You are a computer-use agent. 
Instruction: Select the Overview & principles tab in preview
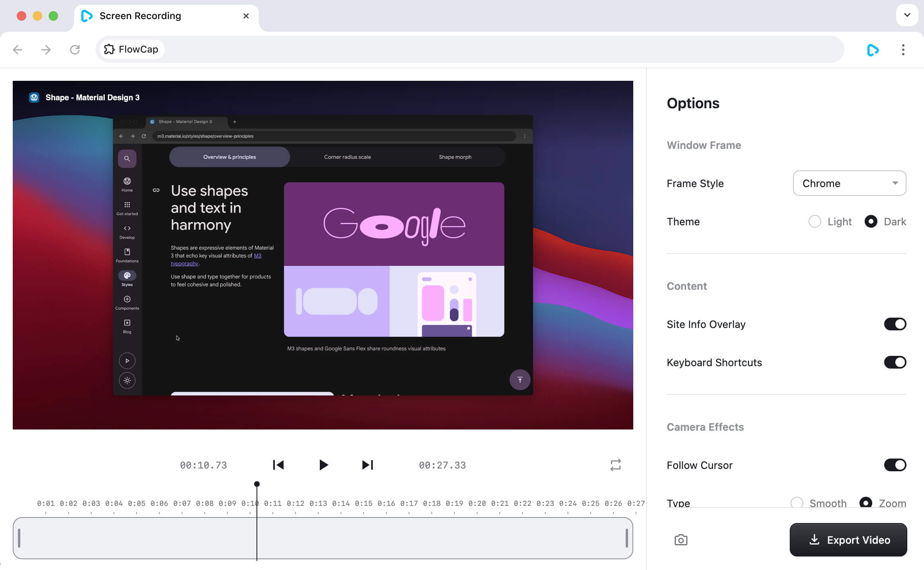click(x=229, y=157)
